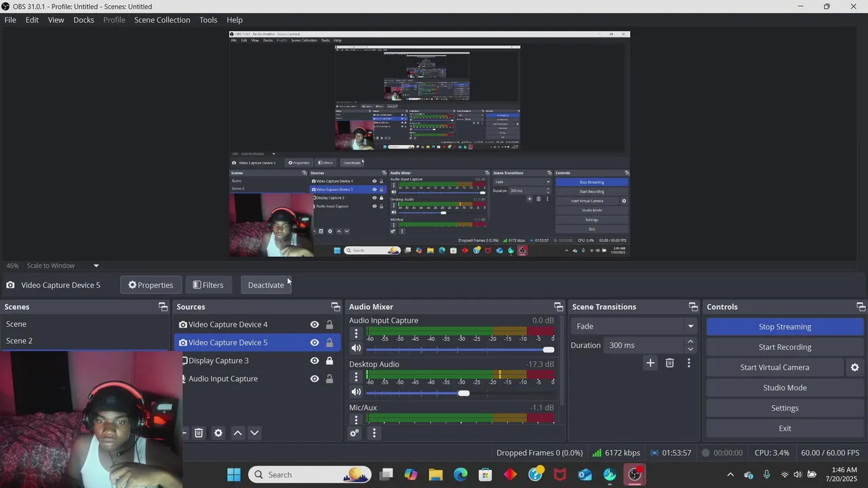
Task: Open Audio Mixer toolbar three-dot menu
Action: [x=374, y=433]
